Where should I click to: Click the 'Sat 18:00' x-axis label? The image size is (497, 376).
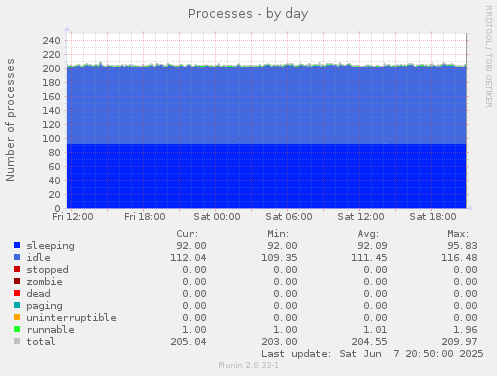[x=433, y=217]
